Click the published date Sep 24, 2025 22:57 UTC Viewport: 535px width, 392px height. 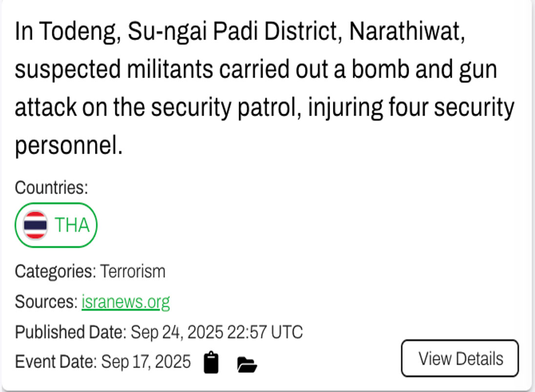(x=217, y=333)
